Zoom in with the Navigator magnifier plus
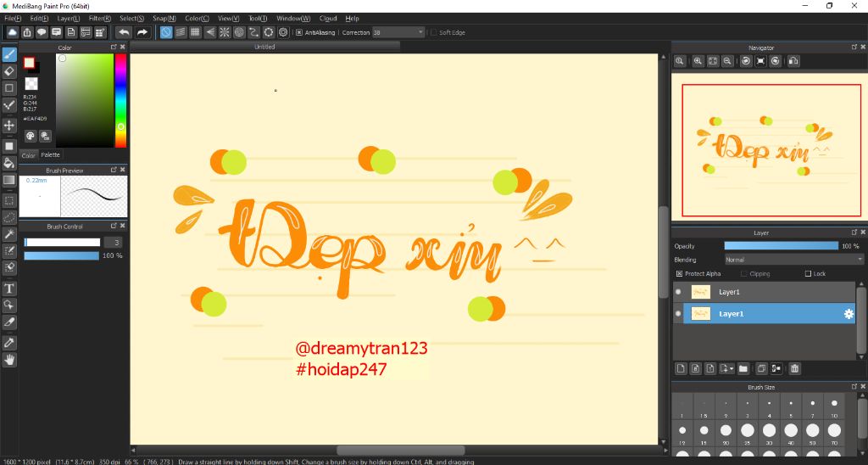The height and width of the screenshot is (465, 868). click(x=698, y=61)
